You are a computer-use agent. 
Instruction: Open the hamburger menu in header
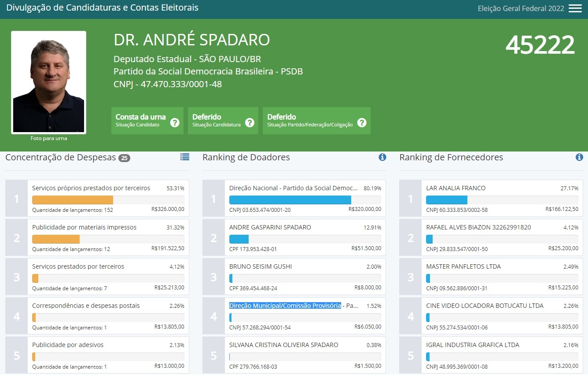(x=575, y=8)
